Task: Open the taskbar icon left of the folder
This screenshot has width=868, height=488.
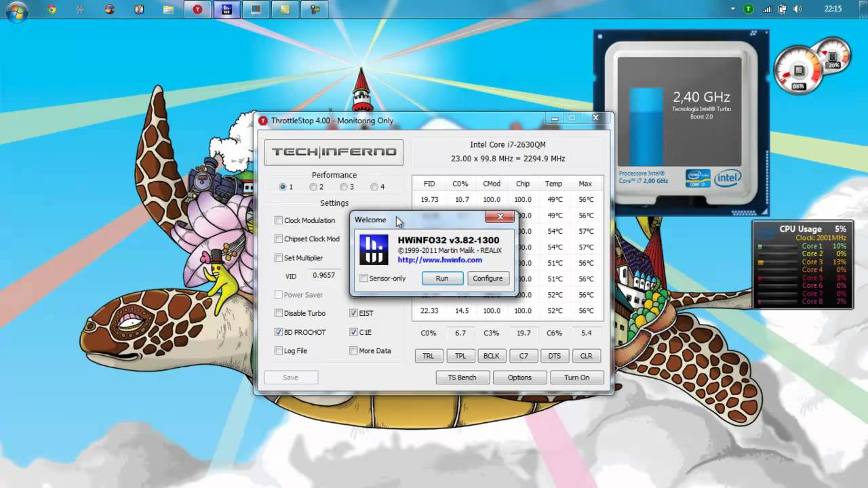Action: 139,9
